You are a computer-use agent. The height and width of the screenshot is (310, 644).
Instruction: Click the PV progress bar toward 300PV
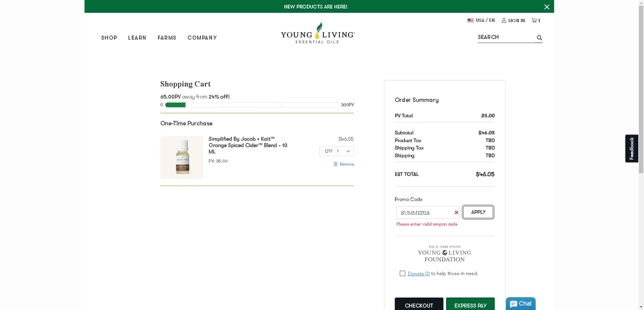[x=252, y=105]
